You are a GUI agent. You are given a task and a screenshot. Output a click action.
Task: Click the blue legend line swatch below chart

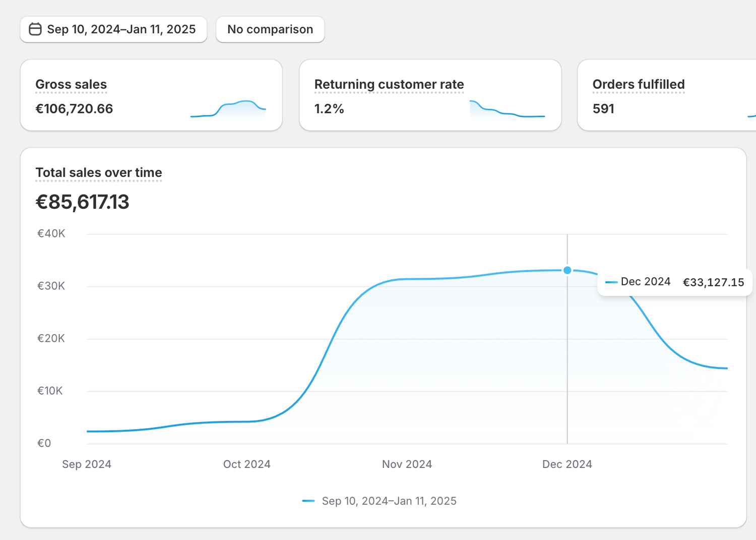tap(308, 501)
